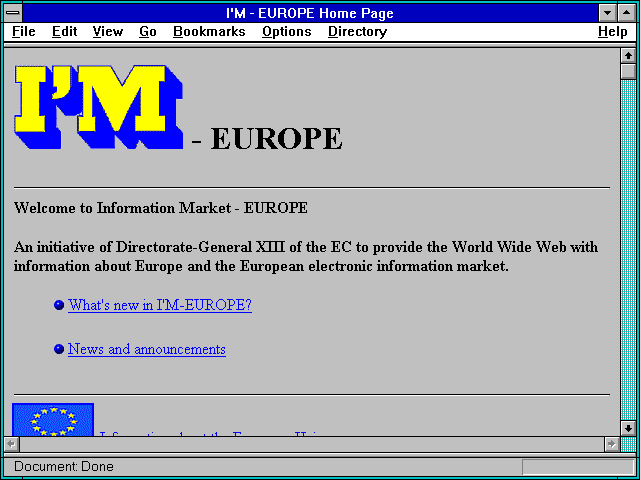Click the I'M yellow and blue logo
This screenshot has width=640, height=480.
coord(98,107)
